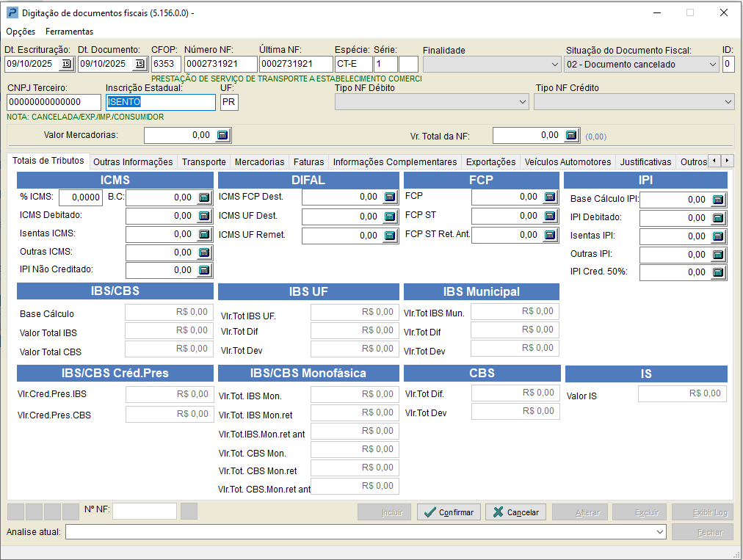
Task: Click calculator icon beside IPI Cred. 50%
Action: [718, 272]
